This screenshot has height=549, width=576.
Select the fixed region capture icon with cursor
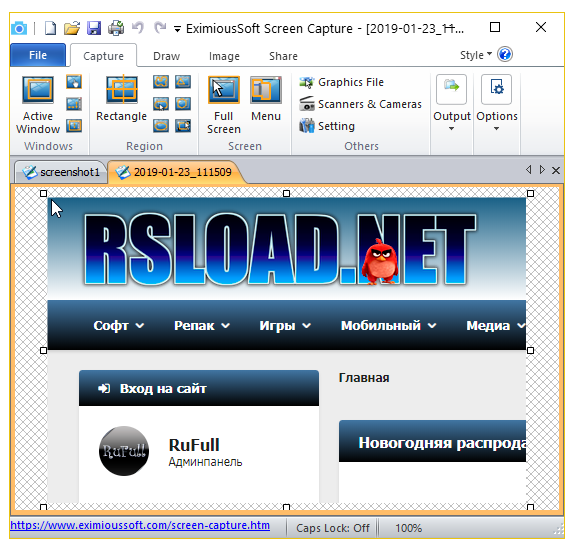[x=183, y=126]
